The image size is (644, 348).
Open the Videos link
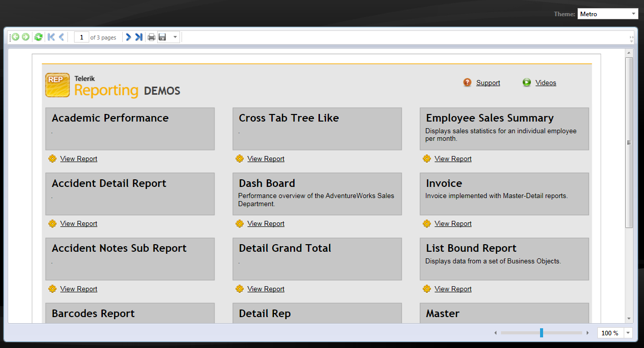546,83
